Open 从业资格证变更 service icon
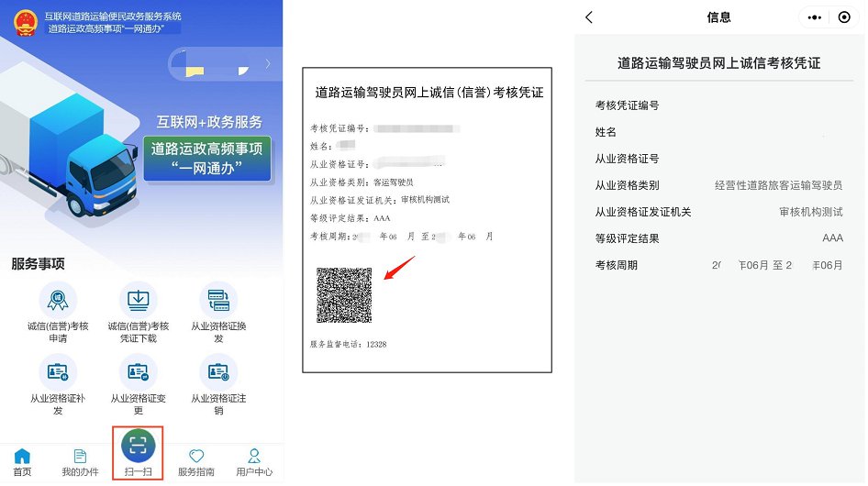This screenshot has height=486, width=868. coord(138,372)
